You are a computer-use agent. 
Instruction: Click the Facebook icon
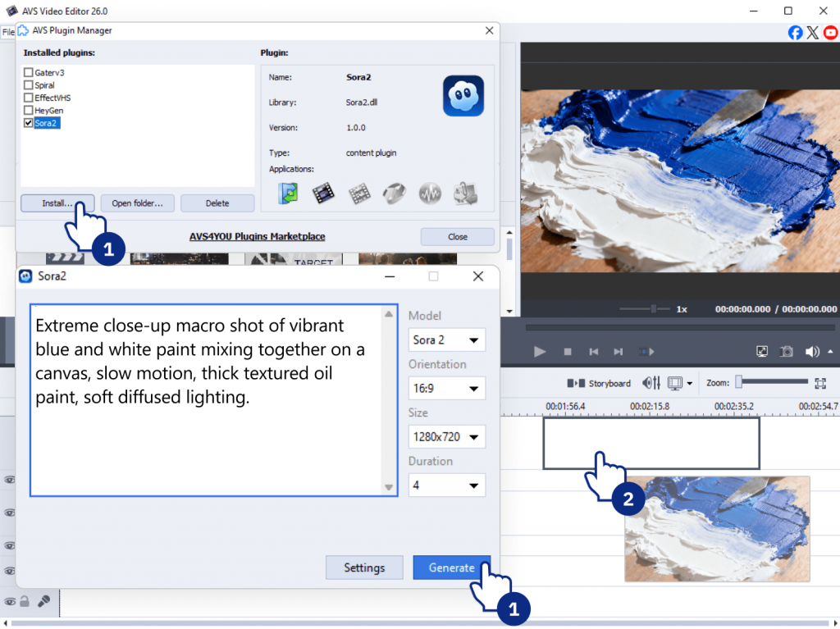(795, 32)
